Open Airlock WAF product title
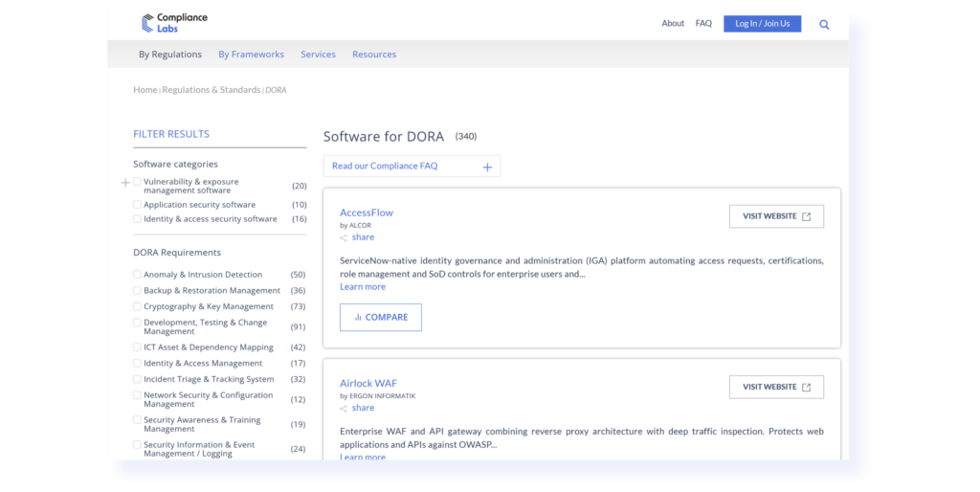 tap(368, 383)
